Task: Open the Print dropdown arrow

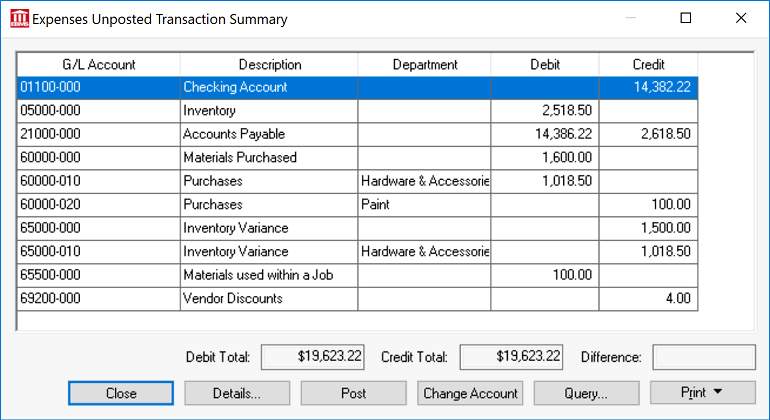Action: (x=717, y=392)
